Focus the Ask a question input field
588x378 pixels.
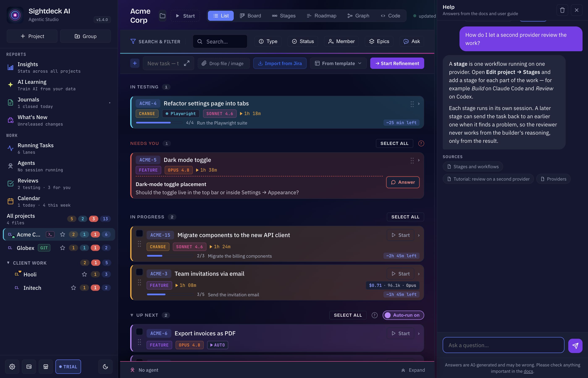coord(503,345)
